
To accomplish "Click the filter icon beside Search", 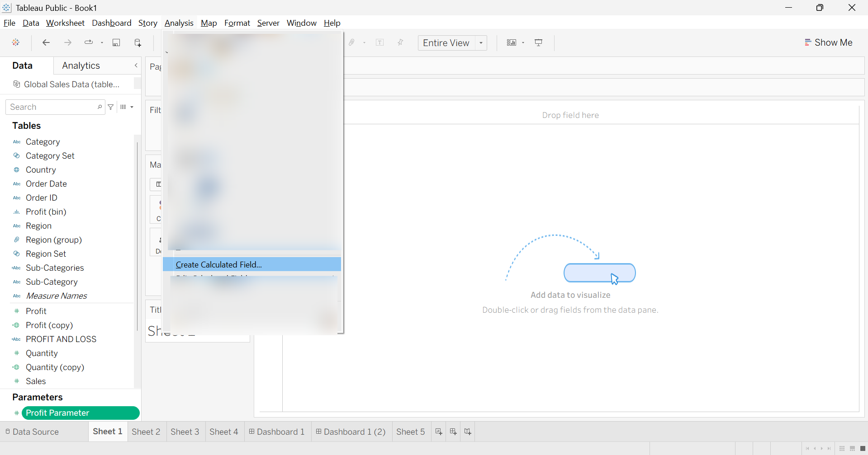I will [111, 107].
